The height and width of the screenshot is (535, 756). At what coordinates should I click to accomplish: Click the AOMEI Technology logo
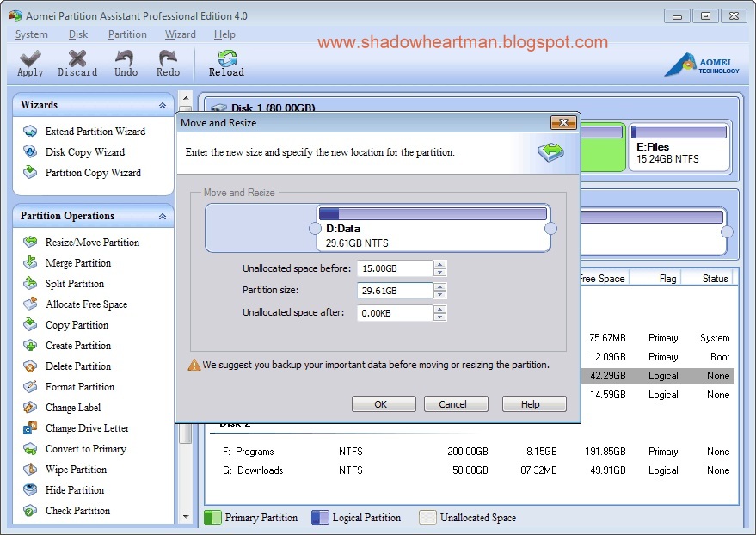pyautogui.click(x=702, y=65)
